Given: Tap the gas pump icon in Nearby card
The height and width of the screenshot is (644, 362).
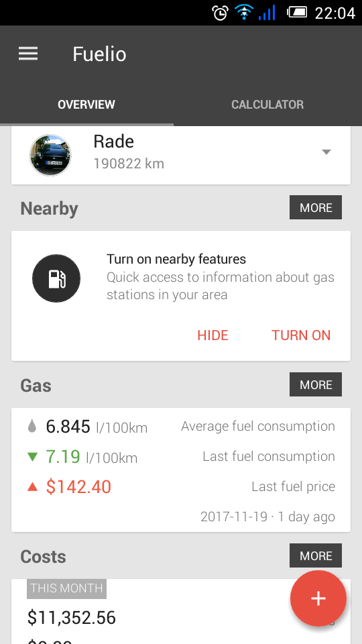Looking at the screenshot, I should 56,278.
